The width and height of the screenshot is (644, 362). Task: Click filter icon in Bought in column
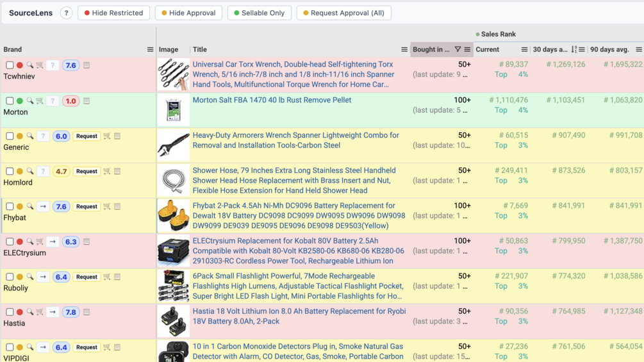(x=458, y=49)
